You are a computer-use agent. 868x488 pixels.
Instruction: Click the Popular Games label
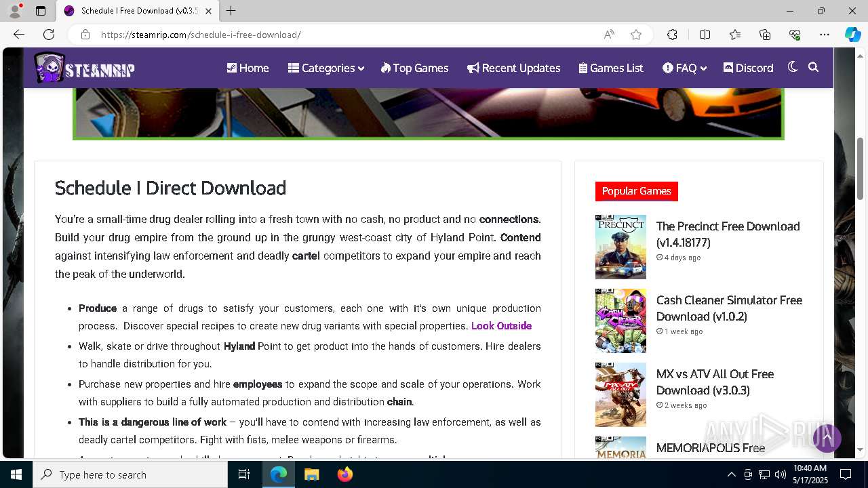(x=637, y=191)
